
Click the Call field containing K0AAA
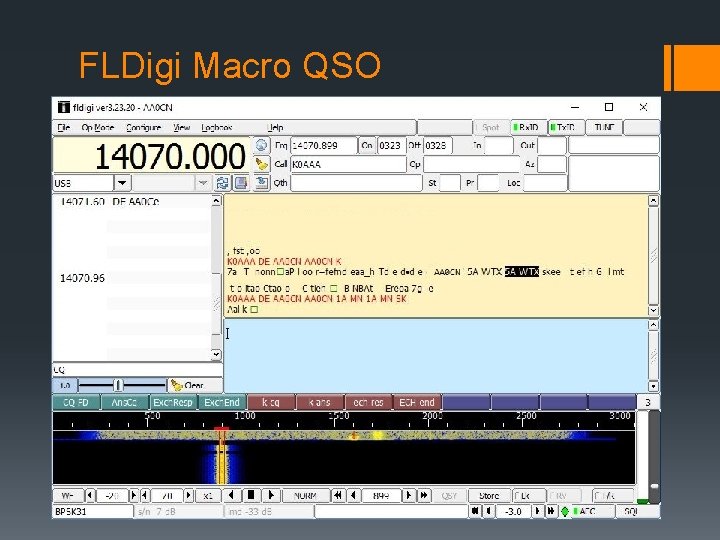pos(348,164)
